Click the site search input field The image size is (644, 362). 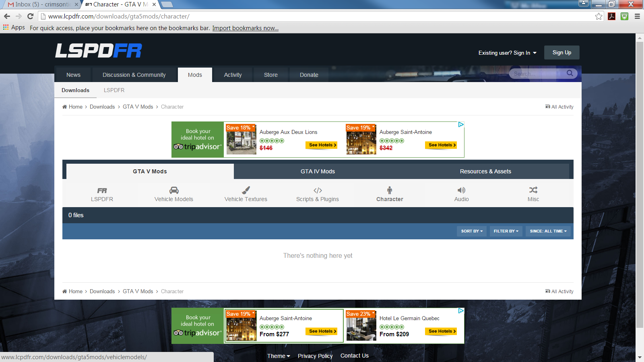[x=537, y=74]
